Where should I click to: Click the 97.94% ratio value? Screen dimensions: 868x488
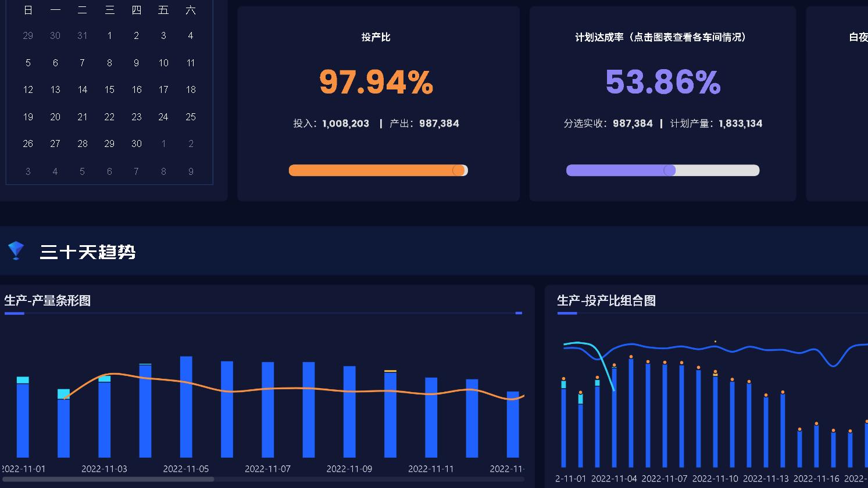377,82
